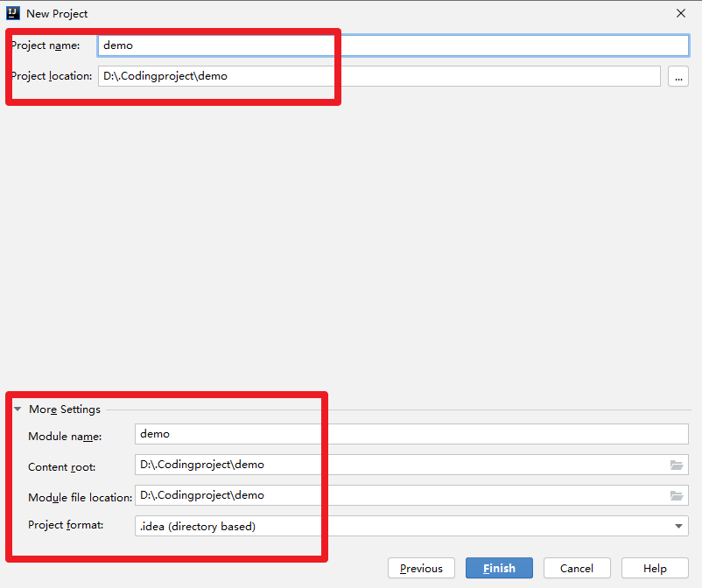Focus the Content root path field
The image size is (702, 588).
click(x=411, y=465)
